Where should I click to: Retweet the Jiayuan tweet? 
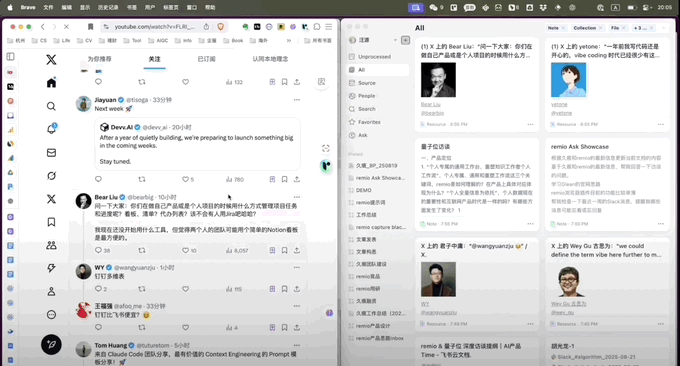coord(142,179)
